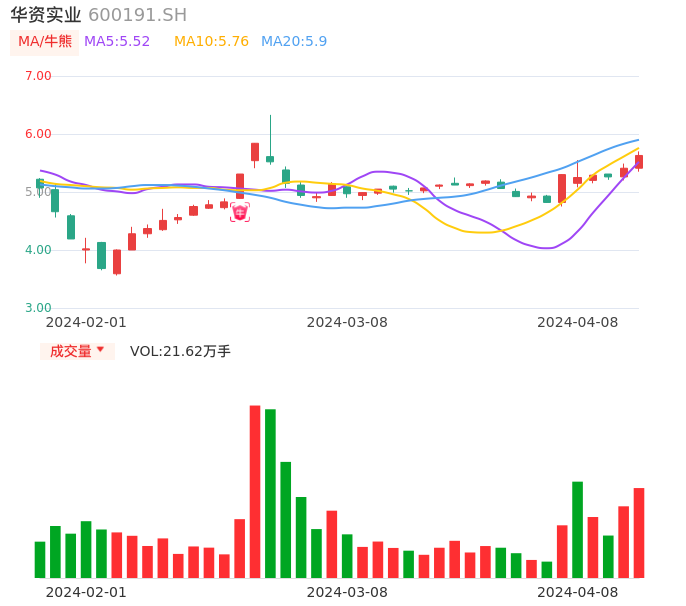Click the tallest green volume bar

[270, 493]
